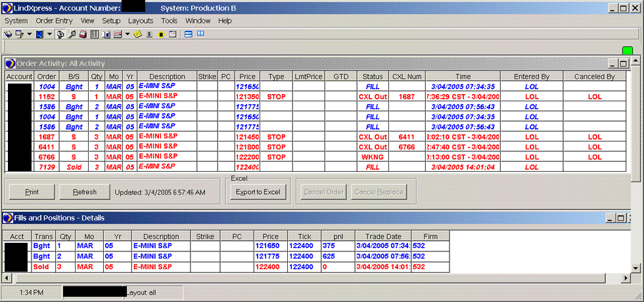The height and width of the screenshot is (302, 644).
Task: Click the clipboard toolbar icon
Action: coord(106,35)
